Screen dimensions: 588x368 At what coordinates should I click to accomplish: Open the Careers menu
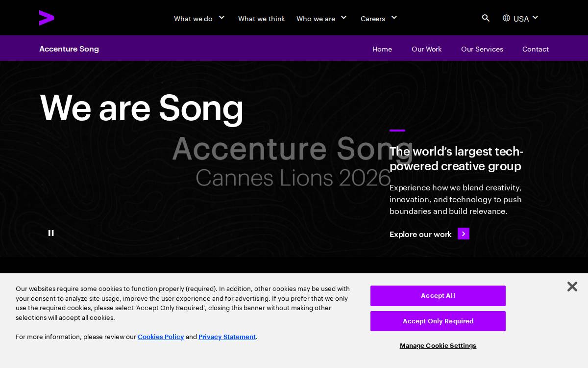point(373,19)
